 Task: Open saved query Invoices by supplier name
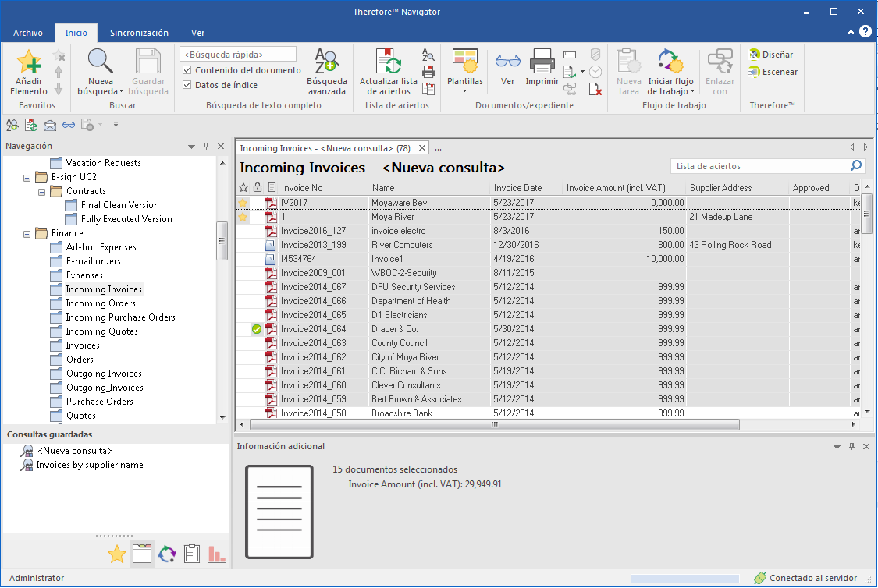pos(90,465)
